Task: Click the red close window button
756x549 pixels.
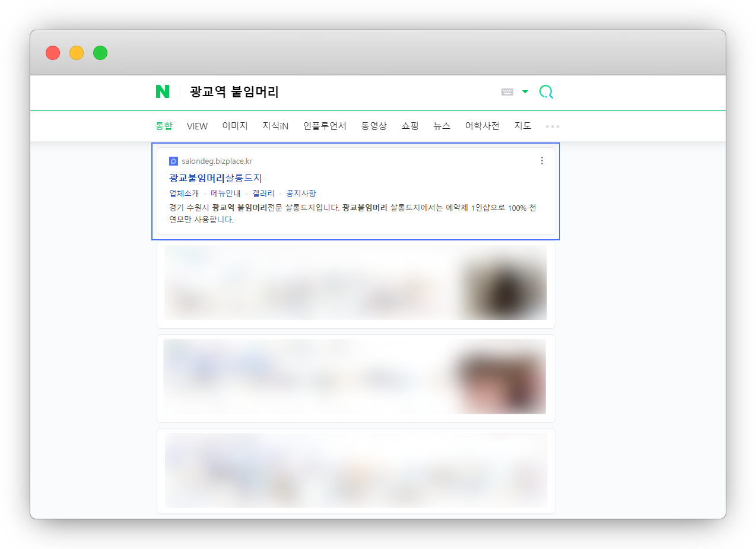Action: click(x=53, y=53)
